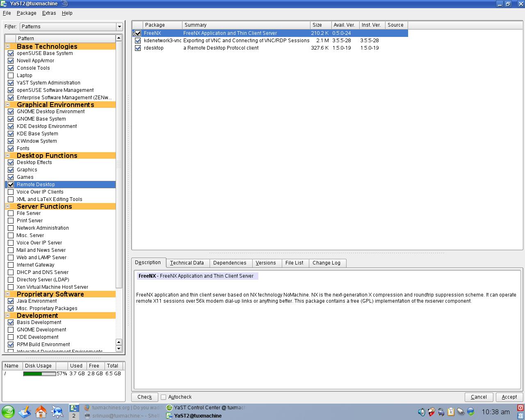Enable the Autocheck checkbox
Viewport: 525px width, 420px height.
point(163,397)
